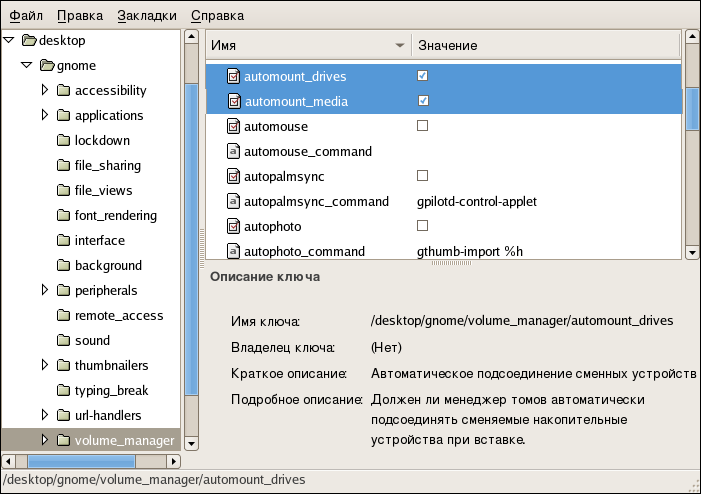Click the open folder icon beside gnome
Screen dimensions: 701x494
coord(46,66)
